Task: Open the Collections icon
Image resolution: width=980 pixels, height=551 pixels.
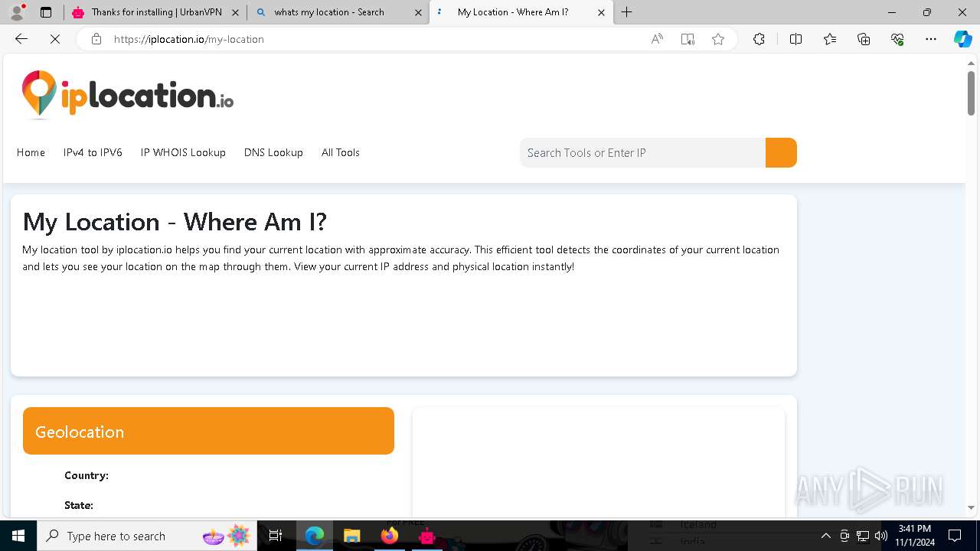Action: pos(864,39)
